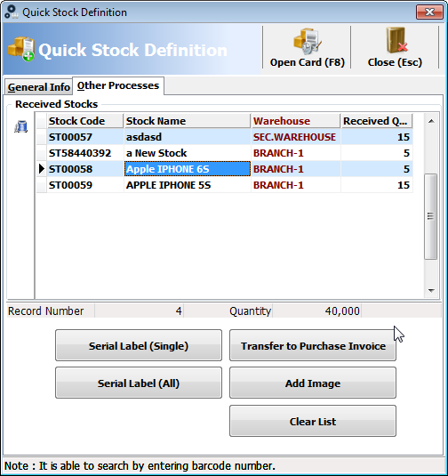The image size is (448, 476).
Task: Click the scroll down arrow of the grid
Action: (x=431, y=291)
